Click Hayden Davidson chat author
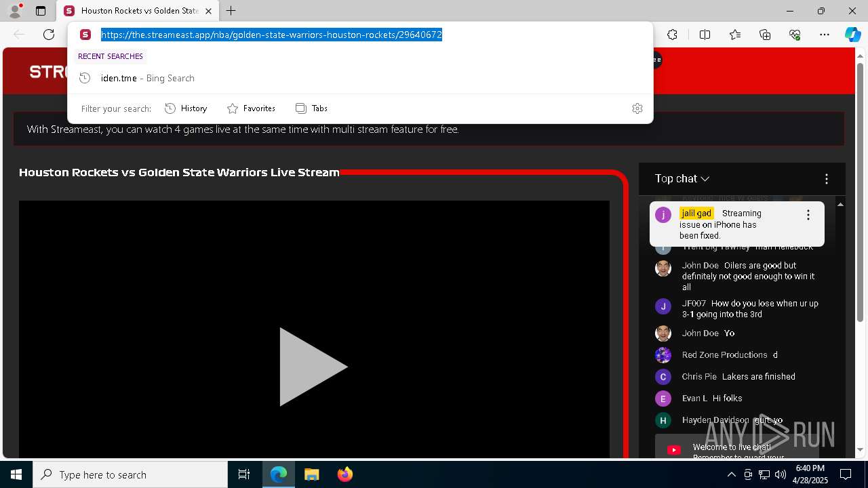Image resolution: width=868 pixels, height=488 pixels. (x=715, y=420)
